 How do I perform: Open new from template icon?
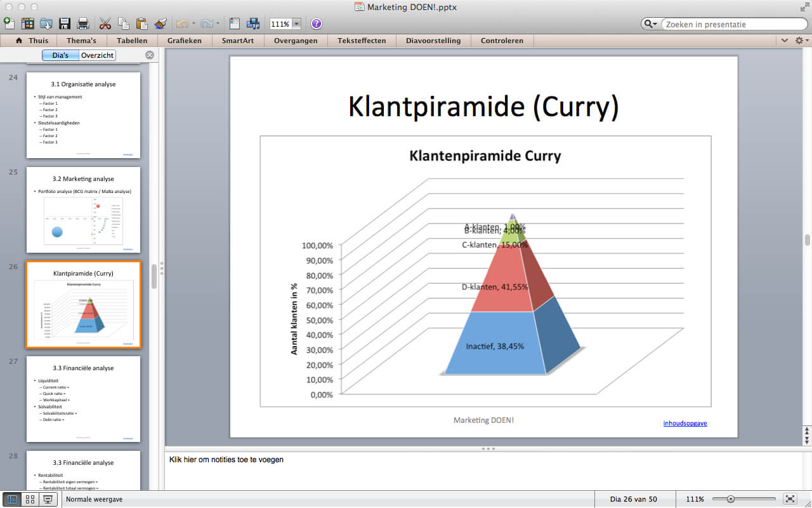[28, 23]
